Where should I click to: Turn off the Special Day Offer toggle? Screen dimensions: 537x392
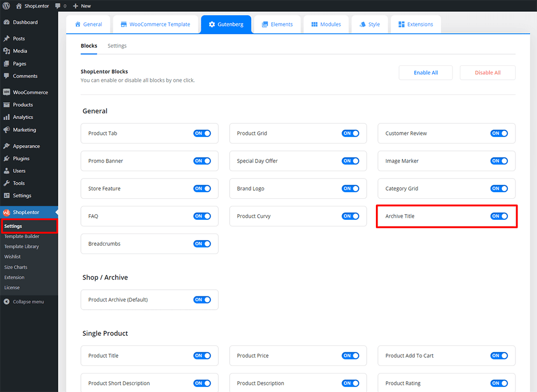[350, 161]
